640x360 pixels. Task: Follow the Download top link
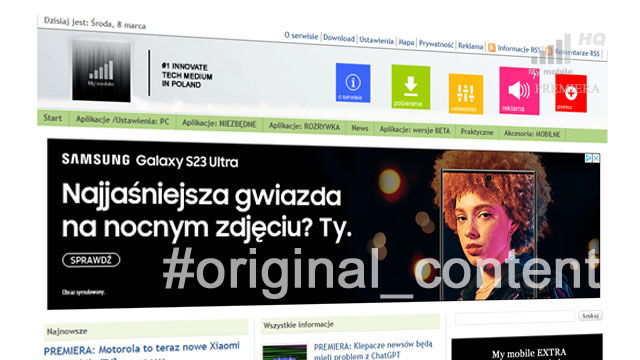pos(339,38)
